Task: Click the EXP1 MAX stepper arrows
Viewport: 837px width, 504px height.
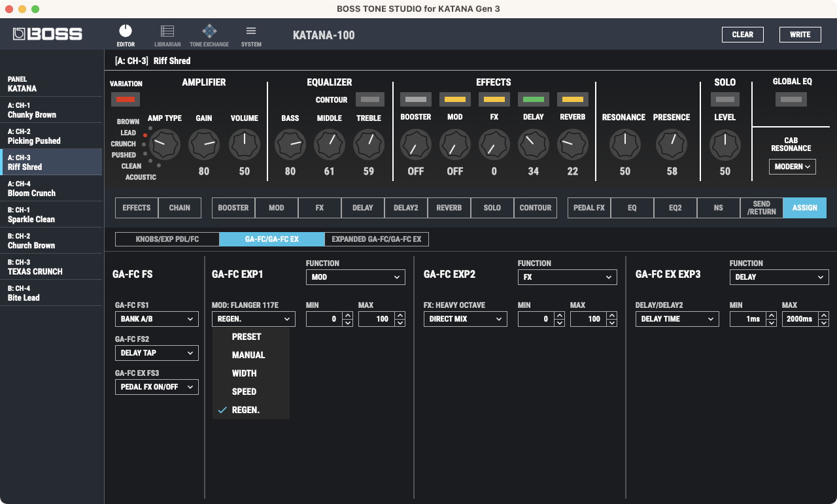Action: pos(400,319)
